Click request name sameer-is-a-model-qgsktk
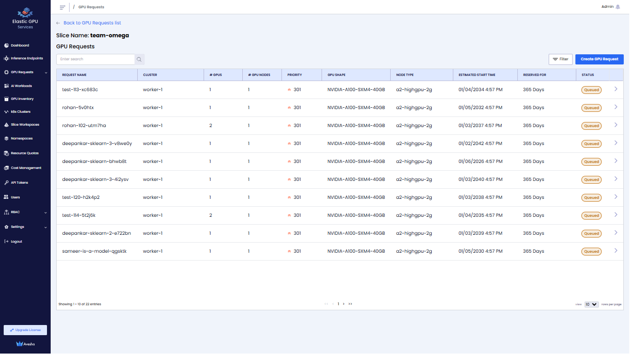The image size is (644, 360). (x=94, y=251)
